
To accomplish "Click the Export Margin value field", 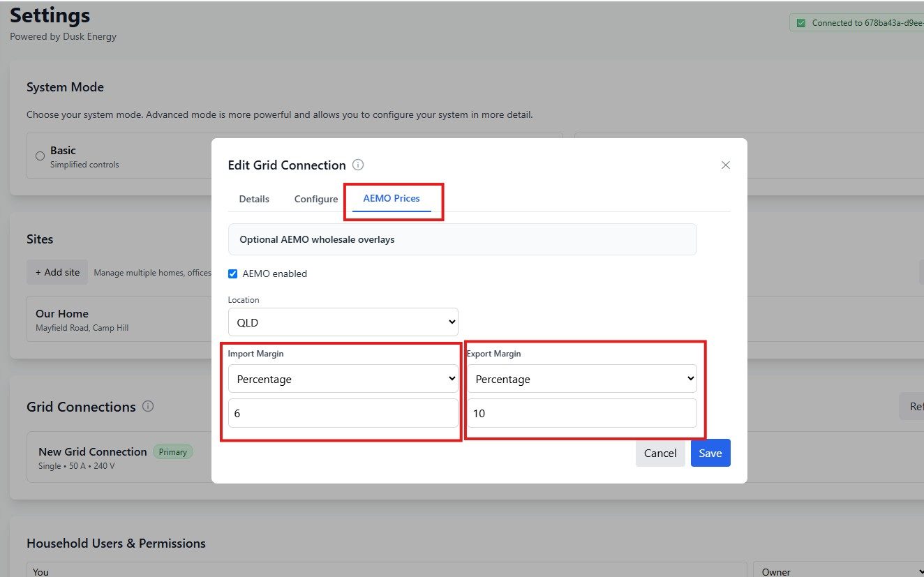I will (582, 413).
